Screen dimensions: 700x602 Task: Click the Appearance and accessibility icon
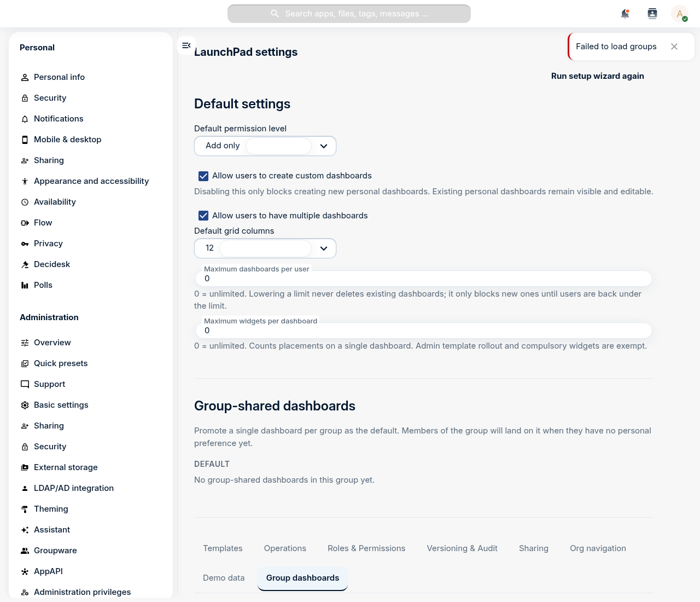click(25, 181)
